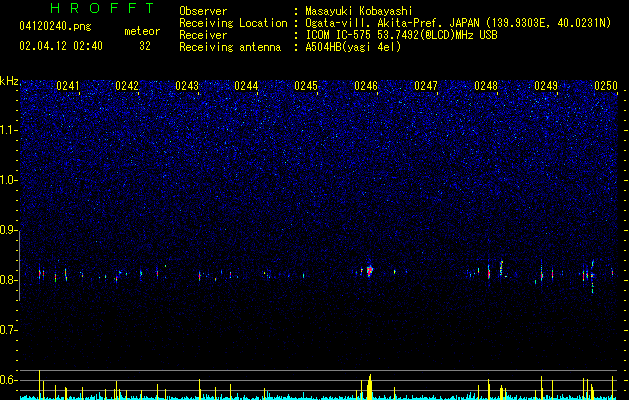The height and width of the screenshot is (400, 629).
Task: Click the meteor label
Action: (142, 31)
